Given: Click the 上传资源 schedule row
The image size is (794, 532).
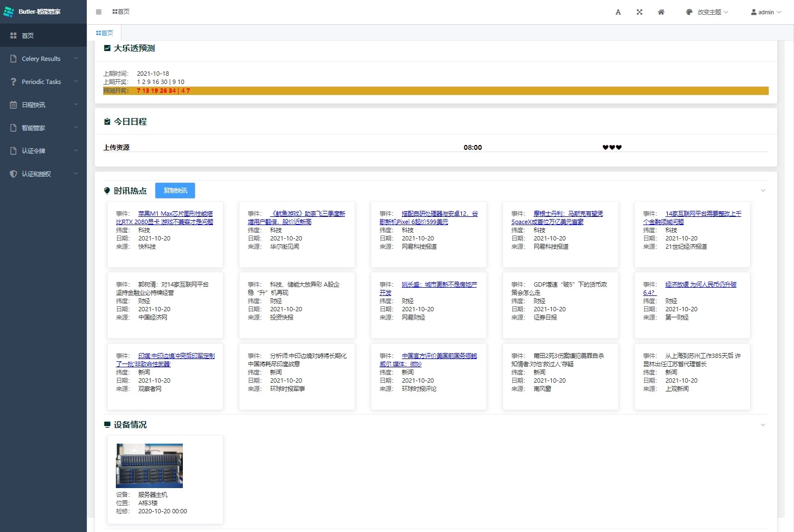Looking at the screenshot, I should pos(436,148).
